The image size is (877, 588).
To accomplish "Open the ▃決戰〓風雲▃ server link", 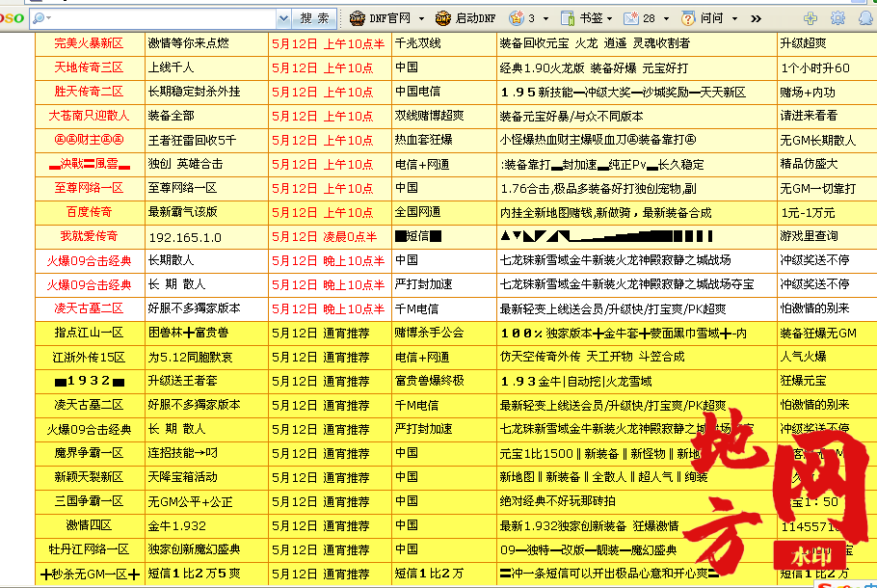I will pyautogui.click(x=89, y=164).
